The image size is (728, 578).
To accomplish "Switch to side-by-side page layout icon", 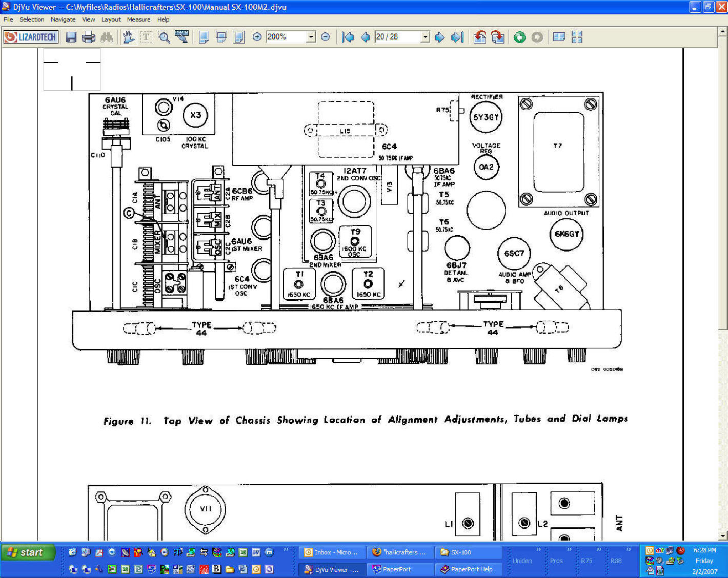I will pos(239,37).
